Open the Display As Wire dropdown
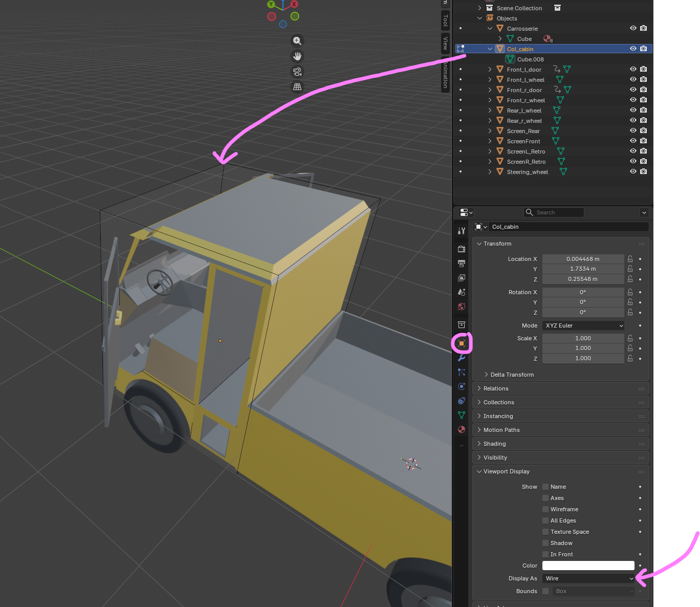Screen dimensions: 700x607 (588, 578)
